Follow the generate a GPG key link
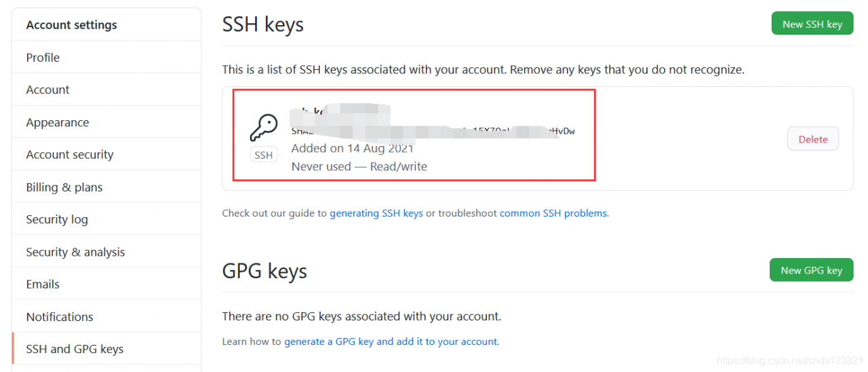The height and width of the screenshot is (372, 868). point(391,341)
